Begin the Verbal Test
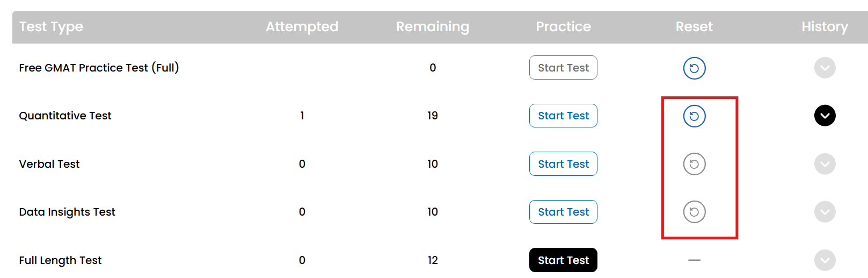The width and height of the screenshot is (868, 278). click(563, 164)
